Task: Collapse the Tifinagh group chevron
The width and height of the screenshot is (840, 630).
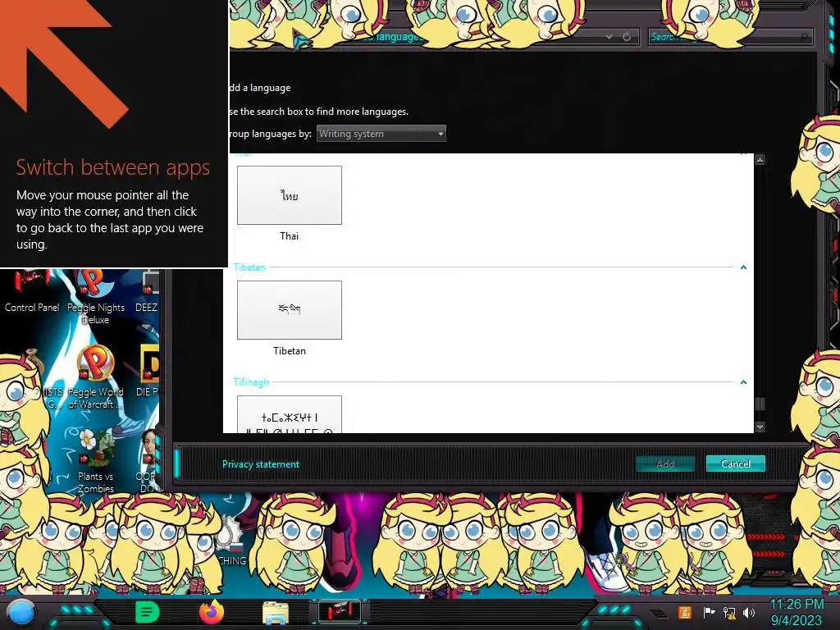Action: [x=743, y=382]
